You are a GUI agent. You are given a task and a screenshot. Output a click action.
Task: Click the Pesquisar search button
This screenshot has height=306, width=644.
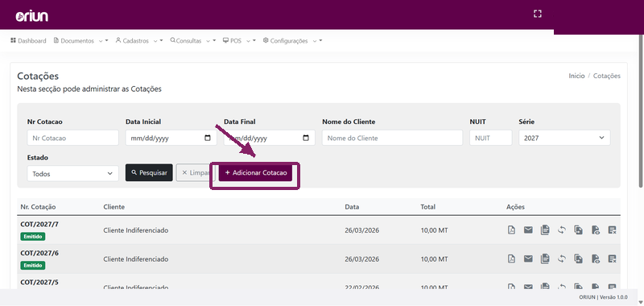pos(149,172)
